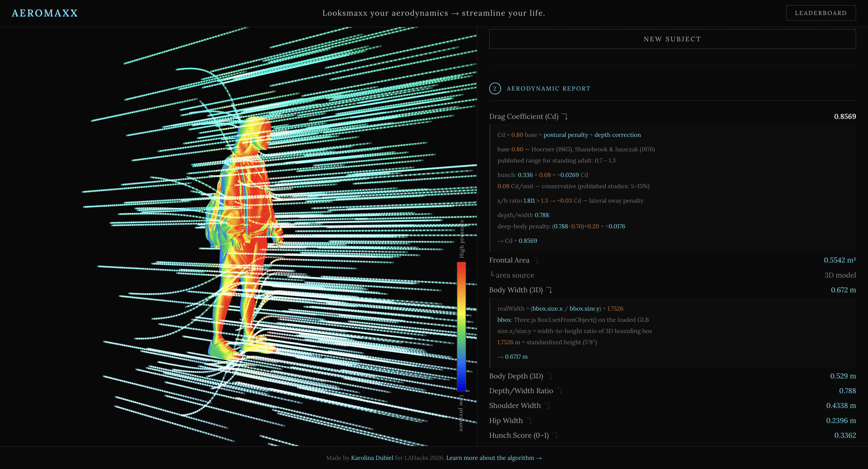Click the pressure color gradient legend
Screen dimensions: 868x469
[x=461, y=326]
